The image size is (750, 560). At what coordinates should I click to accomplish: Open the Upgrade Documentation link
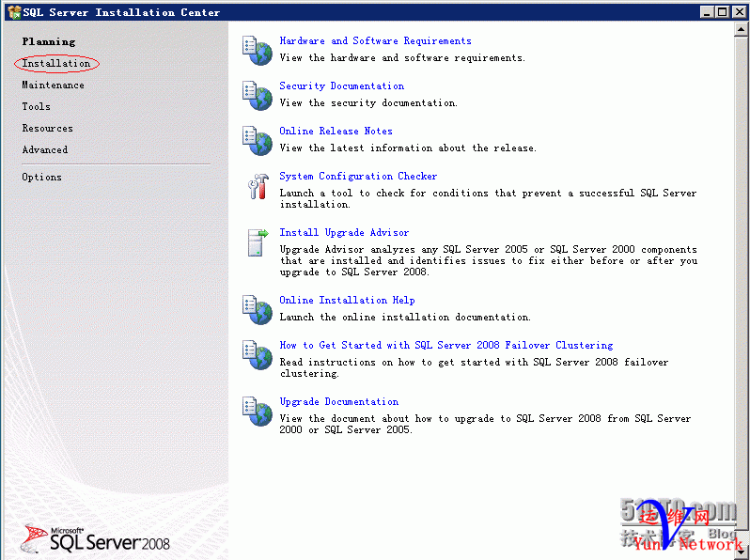[x=339, y=401]
